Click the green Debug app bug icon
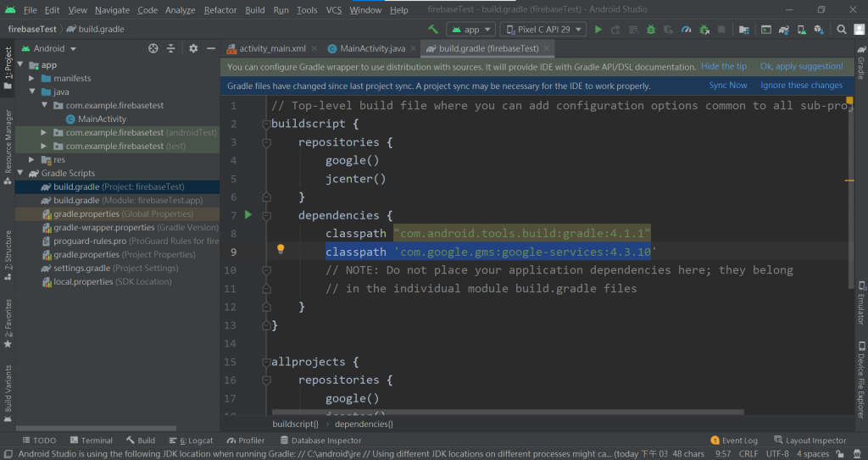 tap(651, 30)
